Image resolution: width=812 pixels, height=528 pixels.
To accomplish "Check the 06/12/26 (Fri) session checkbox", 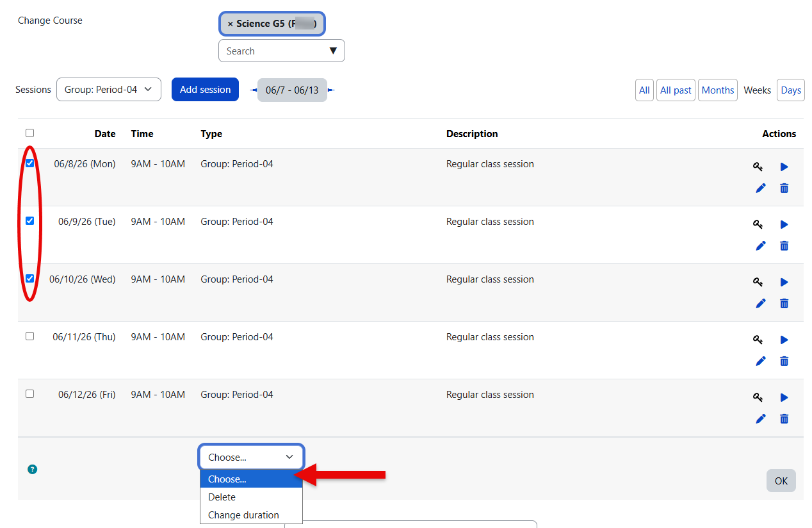I will pyautogui.click(x=29, y=393).
